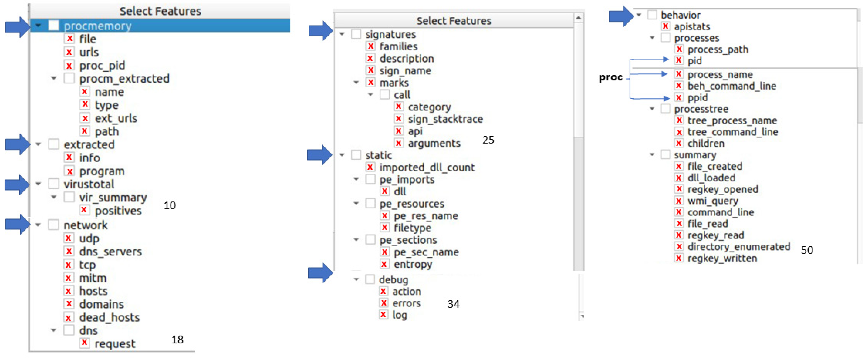Select the pe_sec_name row
Viewport: 868px width, 358px height.
pos(426,252)
